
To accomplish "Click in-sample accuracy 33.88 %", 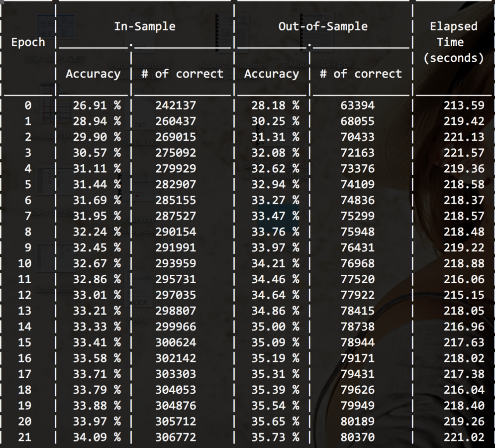I will pyautogui.click(x=97, y=406).
